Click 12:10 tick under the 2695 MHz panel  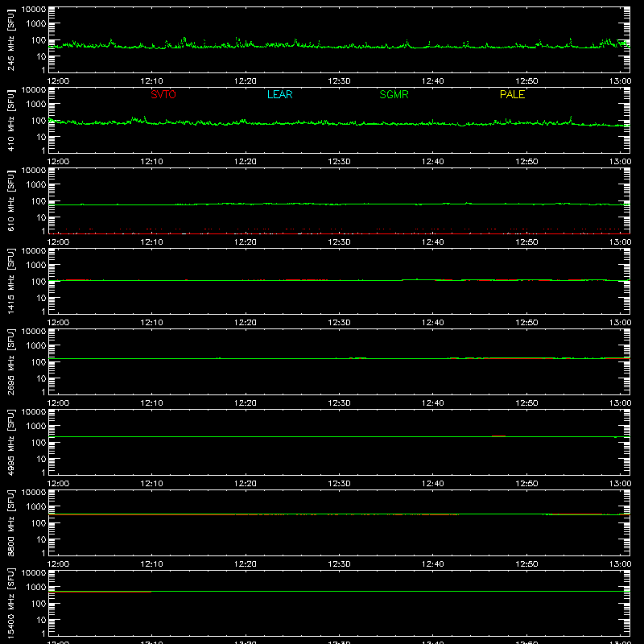151,403
